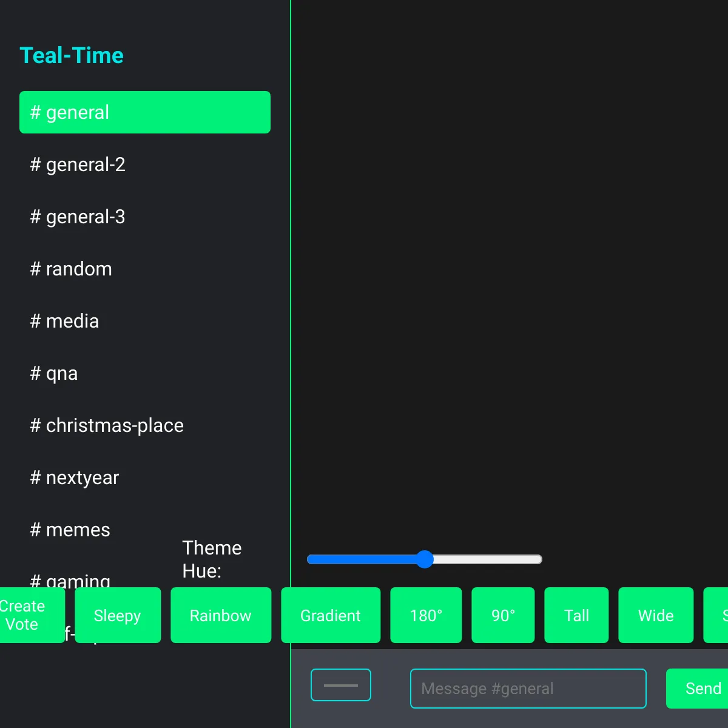Image resolution: width=728 pixels, height=728 pixels.
Task: Select the #general channel
Action: pos(144,112)
